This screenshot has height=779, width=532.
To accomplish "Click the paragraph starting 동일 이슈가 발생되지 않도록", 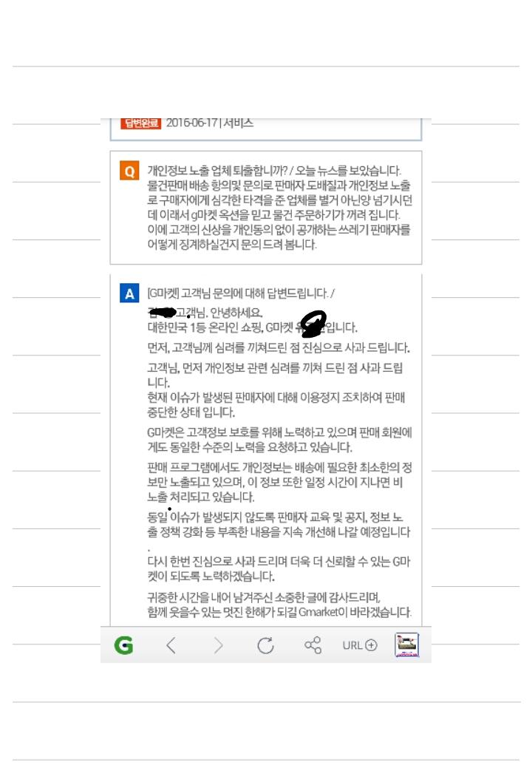I will pyautogui.click(x=279, y=525).
